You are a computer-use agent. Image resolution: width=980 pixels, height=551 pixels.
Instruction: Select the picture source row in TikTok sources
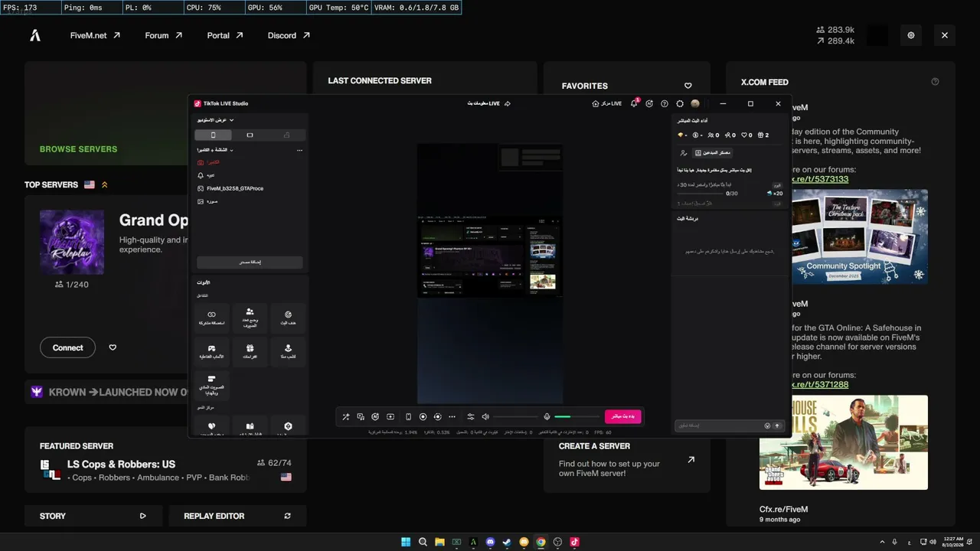tap(250, 201)
